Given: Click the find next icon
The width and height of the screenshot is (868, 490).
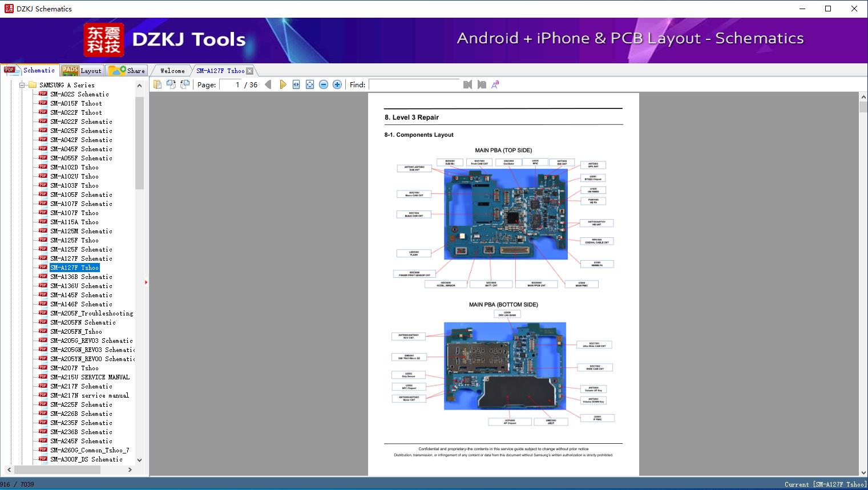Looking at the screenshot, I should pos(482,84).
